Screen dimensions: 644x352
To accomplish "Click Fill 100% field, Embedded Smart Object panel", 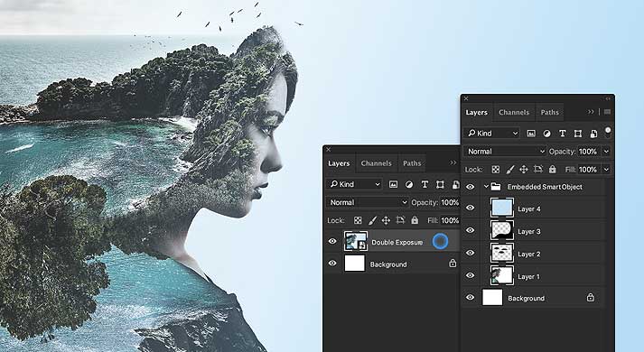I will [x=589, y=170].
